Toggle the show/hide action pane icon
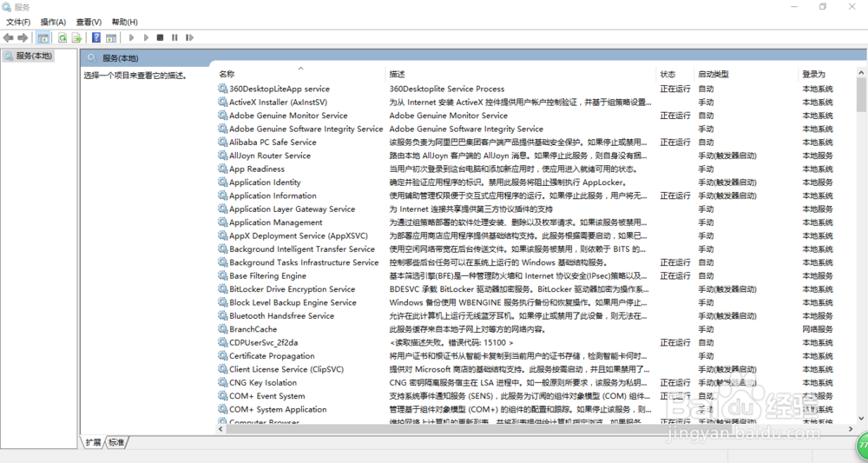 click(x=111, y=37)
